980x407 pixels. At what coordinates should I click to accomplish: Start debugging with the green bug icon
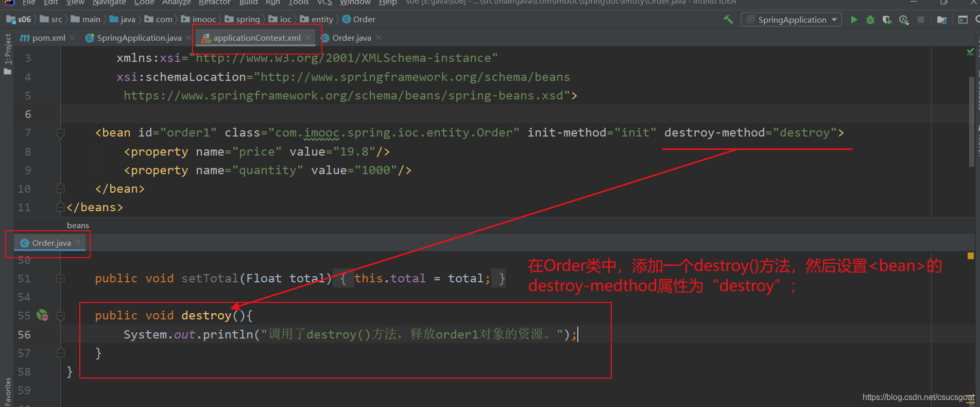[870, 20]
